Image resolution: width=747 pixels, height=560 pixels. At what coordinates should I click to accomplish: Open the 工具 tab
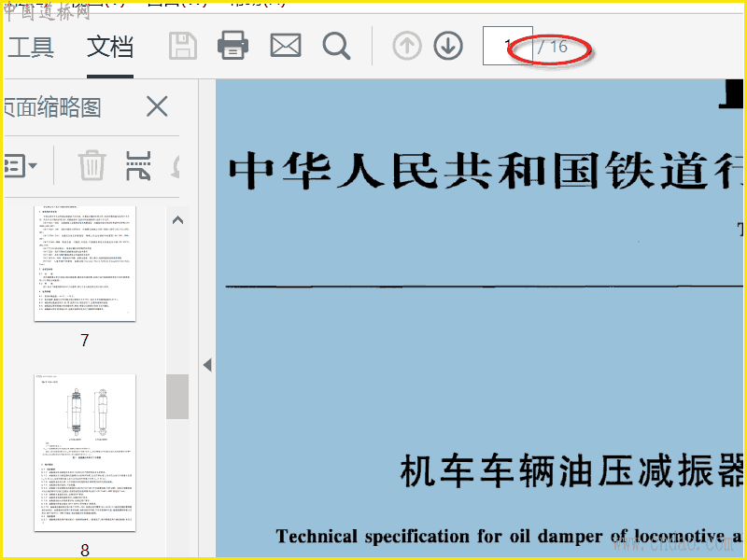pos(31,48)
